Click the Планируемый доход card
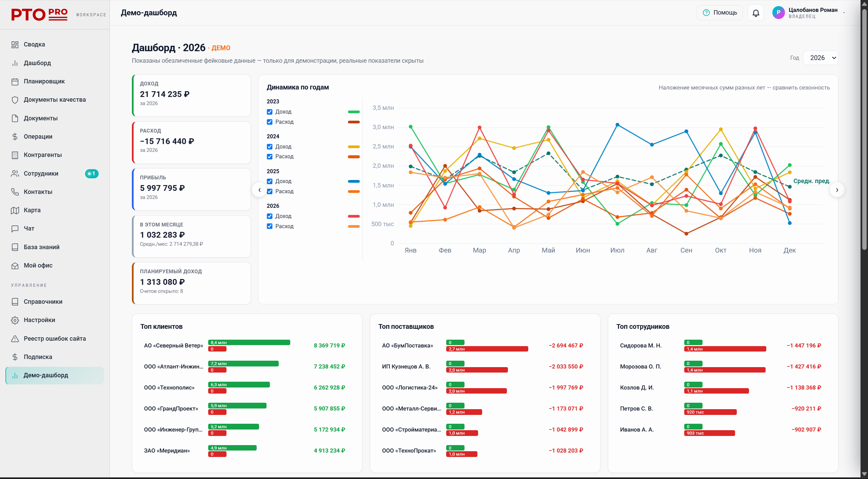868x479 pixels. point(191,283)
